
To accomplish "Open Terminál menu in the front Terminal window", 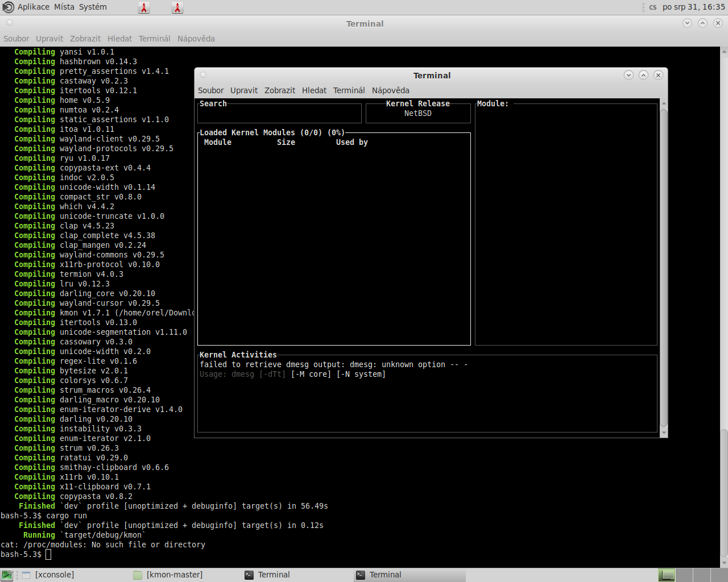I will coord(349,90).
